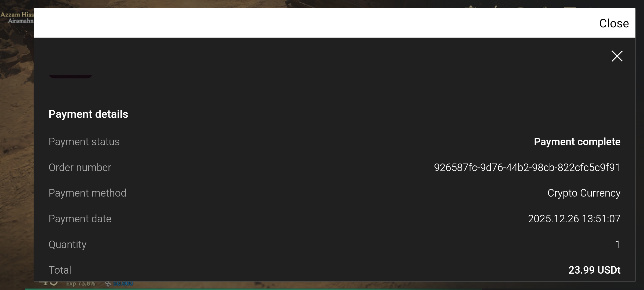Screen dimensions: 644x290
Task: Click the Payment complete status text
Action: [577, 142]
